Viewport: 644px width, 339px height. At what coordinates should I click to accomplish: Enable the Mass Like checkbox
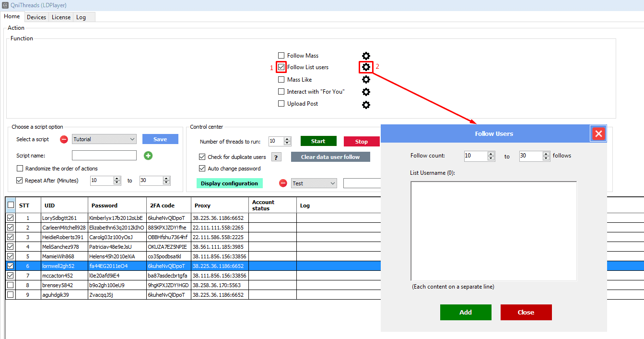click(281, 80)
